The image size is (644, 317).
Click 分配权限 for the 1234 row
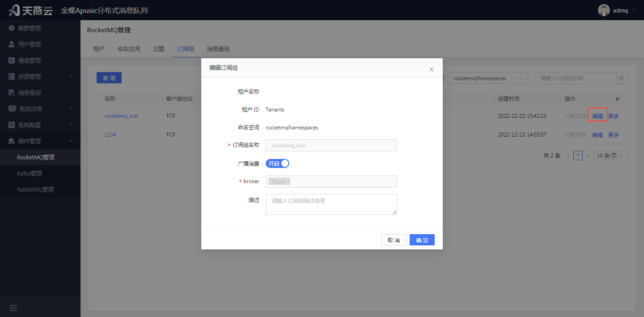[x=576, y=135]
